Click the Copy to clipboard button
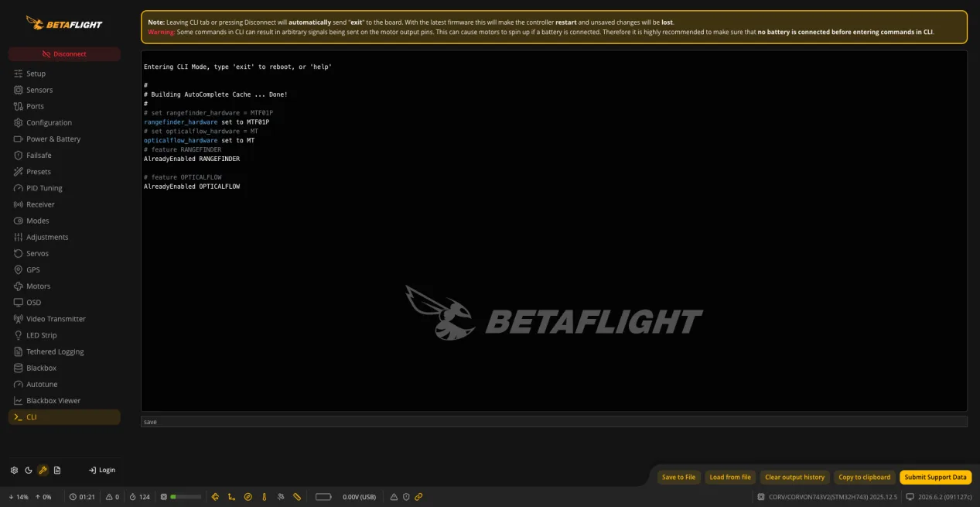This screenshot has width=980, height=507. [864, 477]
